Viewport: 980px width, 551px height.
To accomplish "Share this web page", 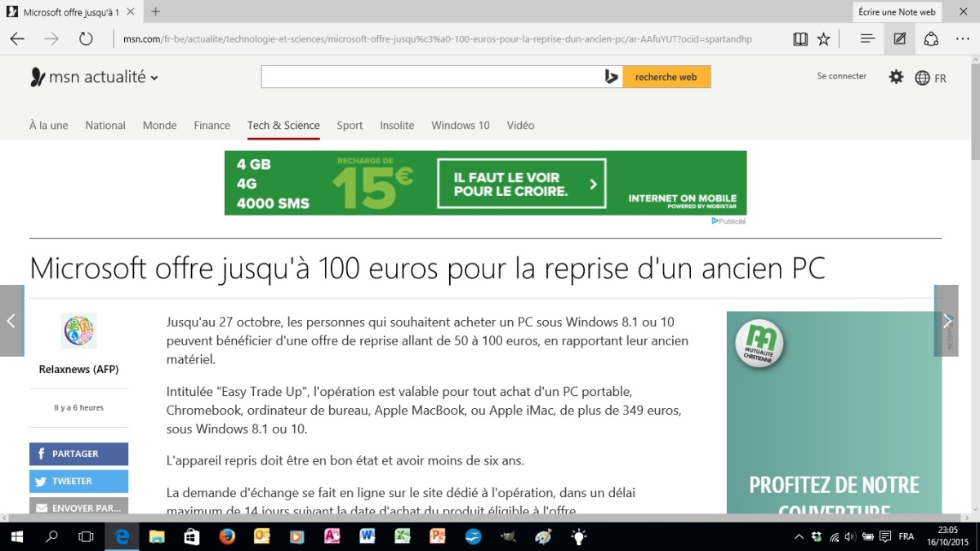I will (931, 38).
